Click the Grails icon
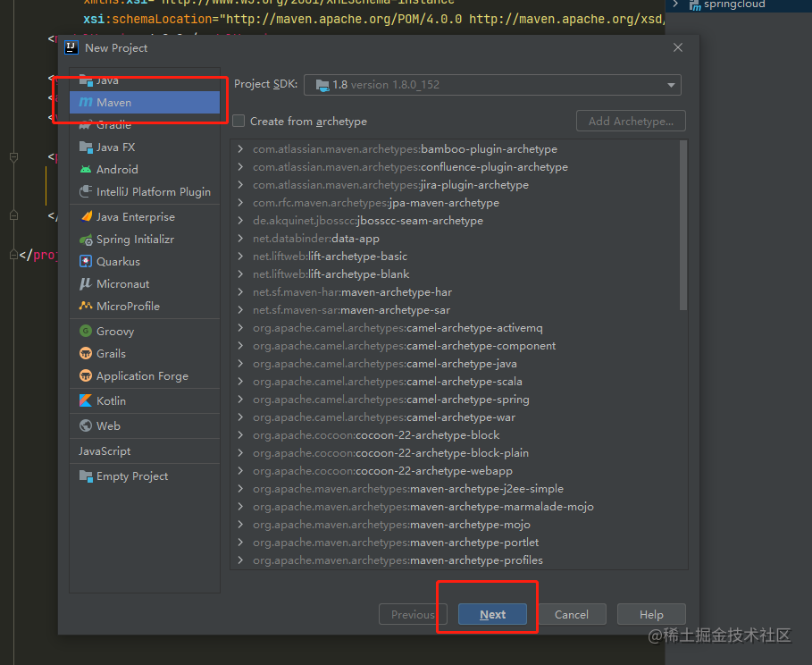The width and height of the screenshot is (812, 665). (86, 353)
